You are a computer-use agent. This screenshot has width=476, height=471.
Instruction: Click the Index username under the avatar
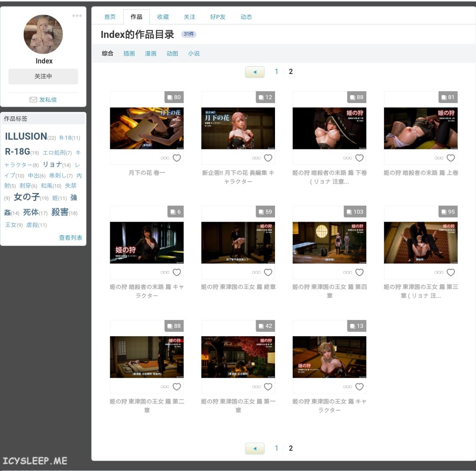pyautogui.click(x=44, y=61)
